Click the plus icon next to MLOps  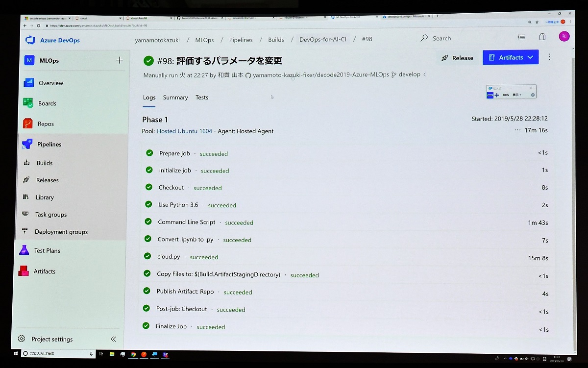119,60
